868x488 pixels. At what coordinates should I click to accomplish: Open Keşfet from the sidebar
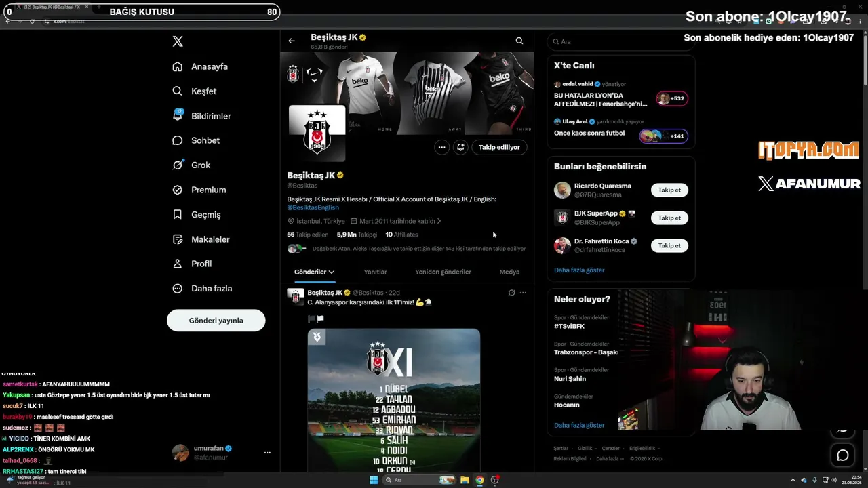coord(195,91)
